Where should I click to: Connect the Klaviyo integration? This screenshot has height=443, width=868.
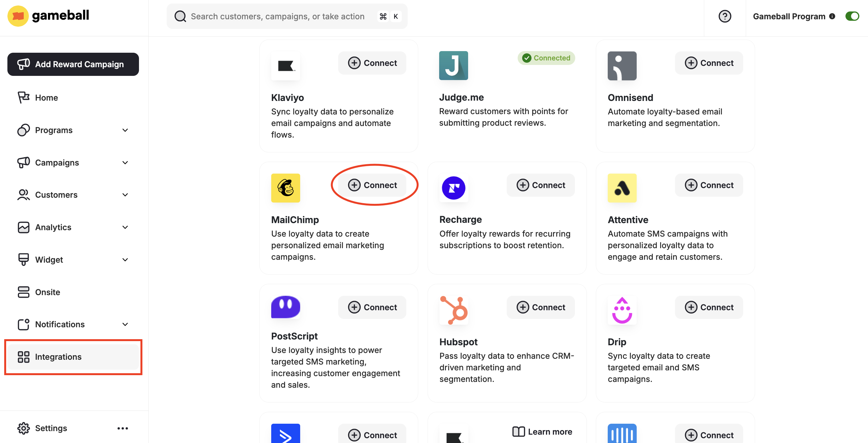(372, 63)
